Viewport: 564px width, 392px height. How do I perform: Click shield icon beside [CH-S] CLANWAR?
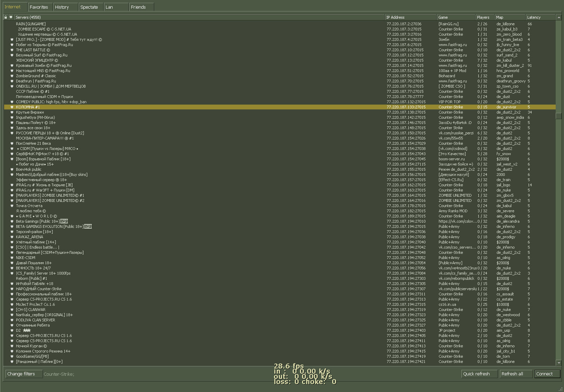point(12,310)
